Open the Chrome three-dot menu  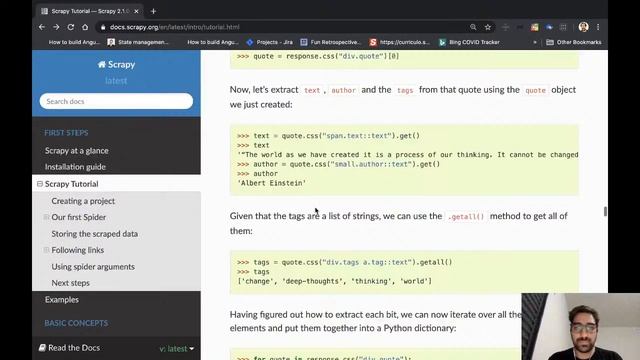point(598,27)
